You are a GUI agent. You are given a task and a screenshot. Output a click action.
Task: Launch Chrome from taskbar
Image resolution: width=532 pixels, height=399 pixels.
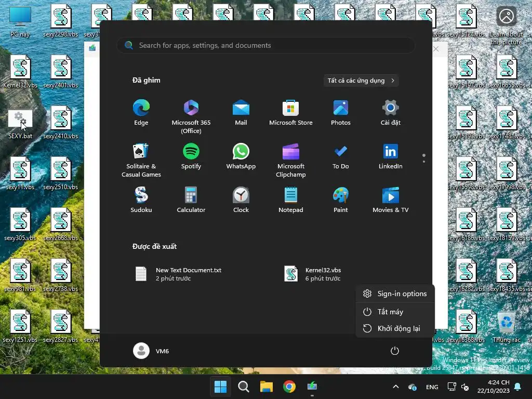[x=289, y=387]
